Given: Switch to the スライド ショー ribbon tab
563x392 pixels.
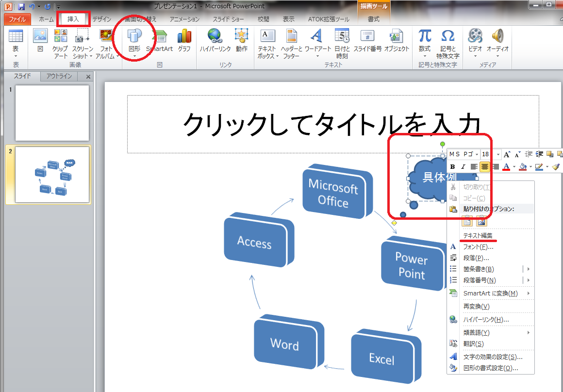Looking at the screenshot, I should (229, 19).
